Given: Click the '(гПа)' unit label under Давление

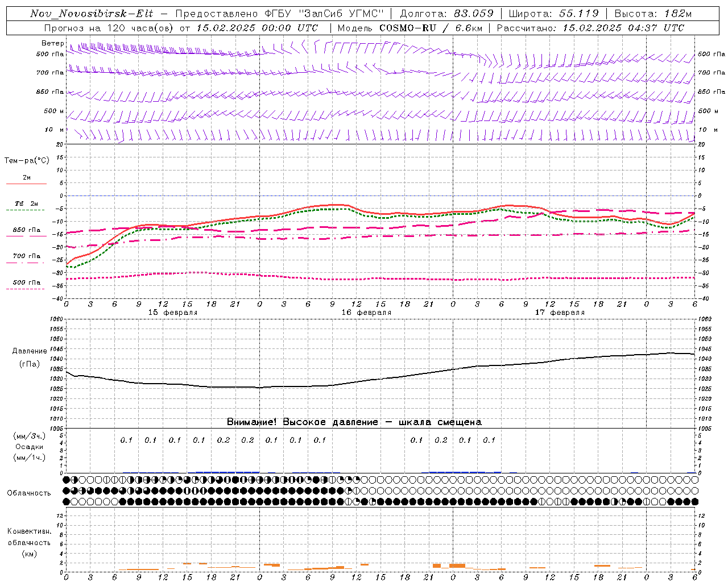Looking at the screenshot, I should point(30,364).
